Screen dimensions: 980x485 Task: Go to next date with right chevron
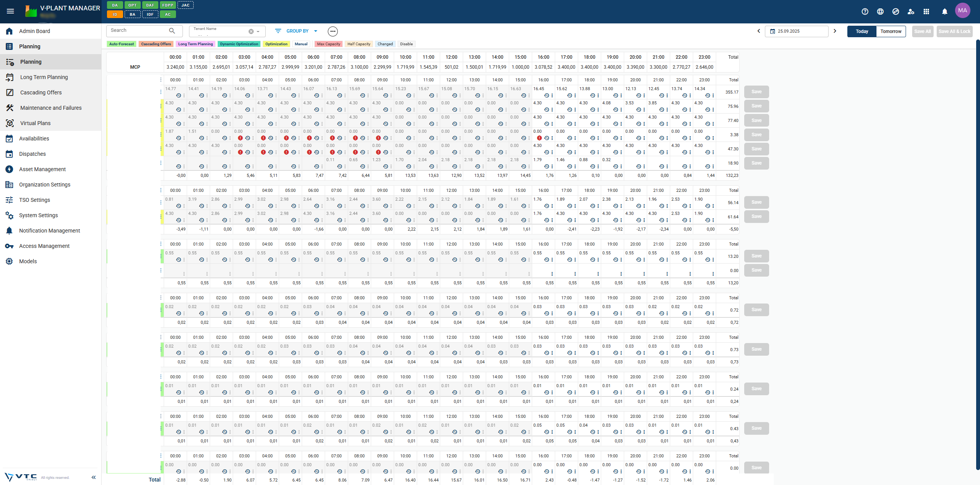(x=835, y=31)
